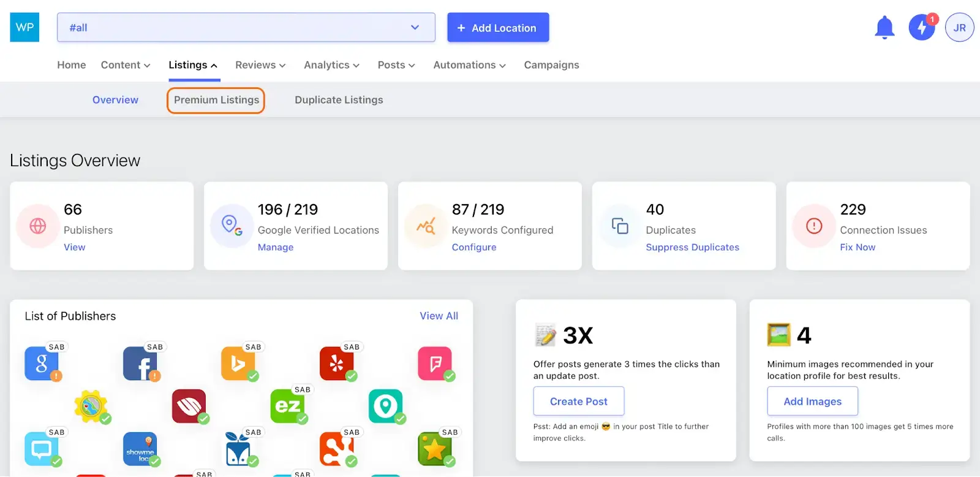Image resolution: width=980 pixels, height=477 pixels.
Task: Switch to the Duplicate Listings tab
Action: pos(339,100)
